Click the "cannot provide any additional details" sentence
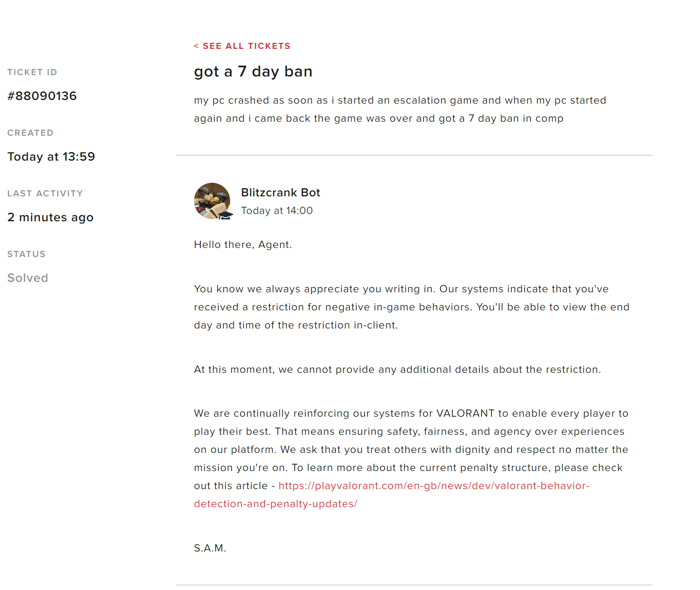 pos(397,370)
